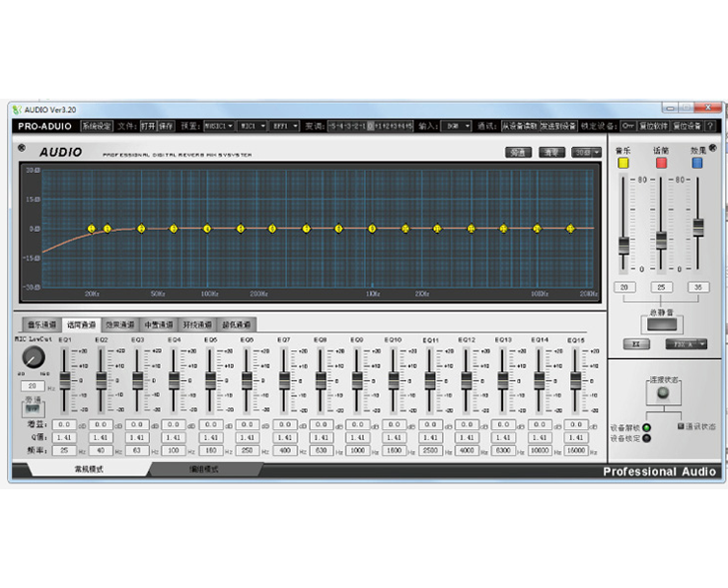Select the 常规模式 normal mode tab

pyautogui.click(x=89, y=469)
